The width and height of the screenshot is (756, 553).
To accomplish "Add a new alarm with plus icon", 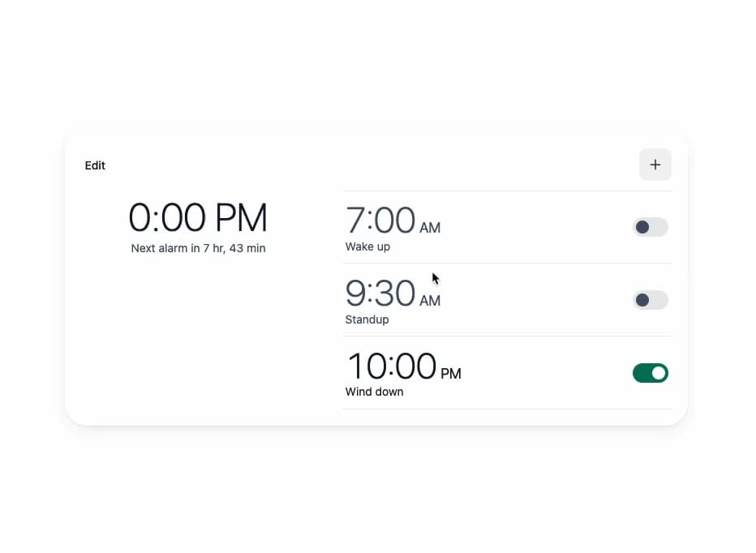I will (655, 165).
